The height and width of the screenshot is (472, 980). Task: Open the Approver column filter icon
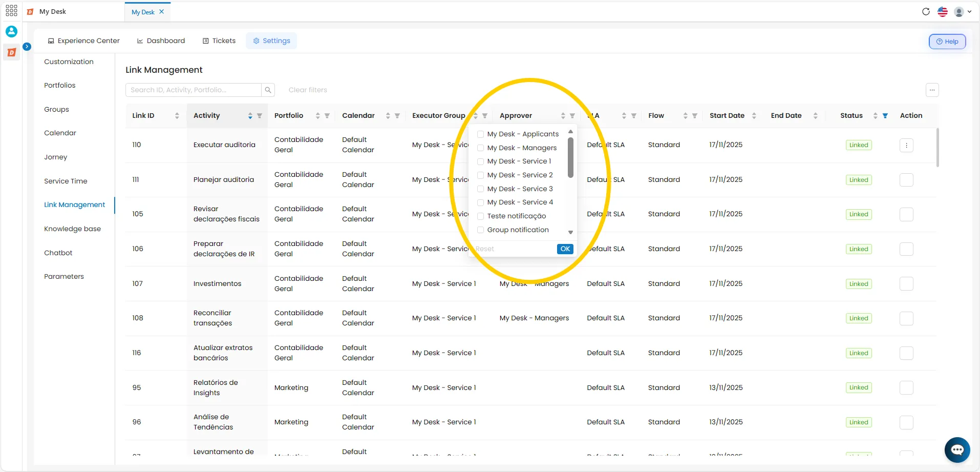pyautogui.click(x=572, y=116)
